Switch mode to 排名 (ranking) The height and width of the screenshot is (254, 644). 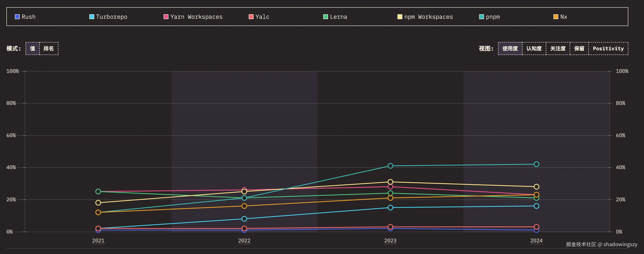[x=49, y=49]
